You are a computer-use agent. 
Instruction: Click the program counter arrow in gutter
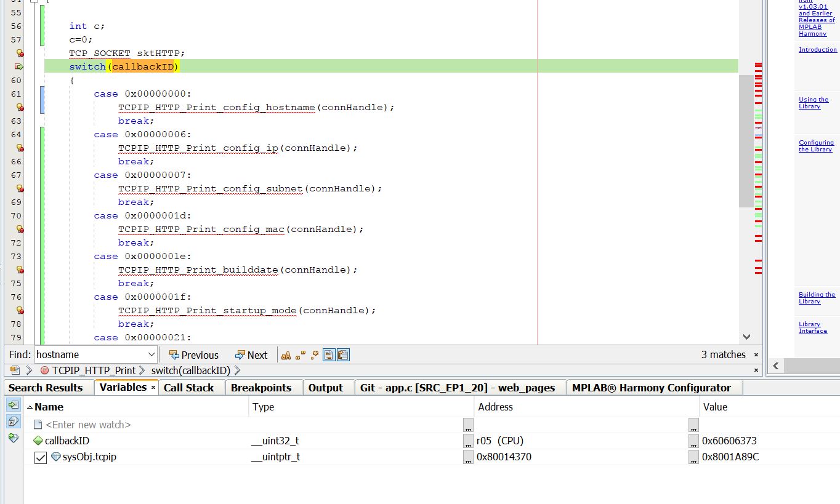tap(18, 66)
